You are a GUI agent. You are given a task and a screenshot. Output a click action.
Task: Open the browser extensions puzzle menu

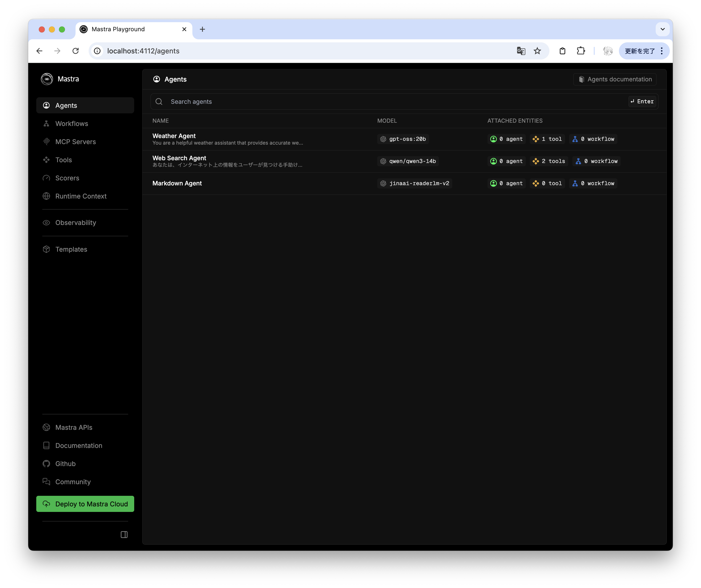click(581, 51)
